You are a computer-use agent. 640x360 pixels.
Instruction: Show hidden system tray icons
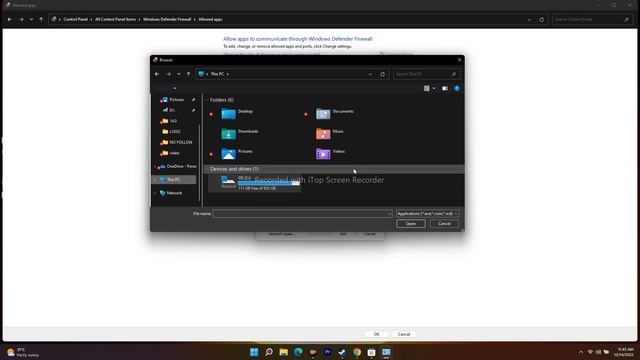pyautogui.click(x=581, y=352)
